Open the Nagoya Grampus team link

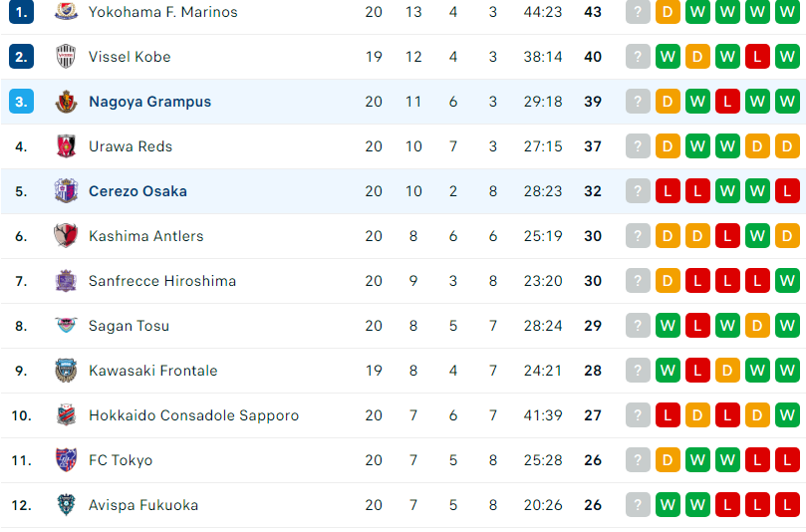pos(150,102)
